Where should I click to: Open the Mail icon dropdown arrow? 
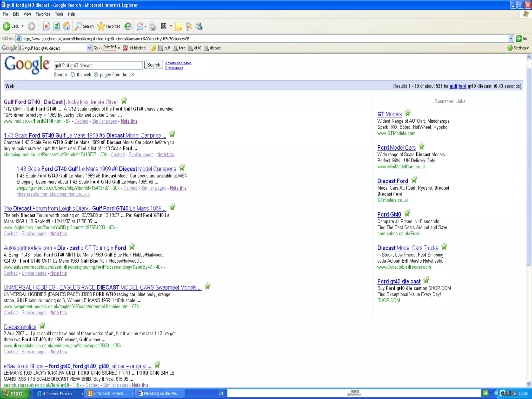coord(145,26)
